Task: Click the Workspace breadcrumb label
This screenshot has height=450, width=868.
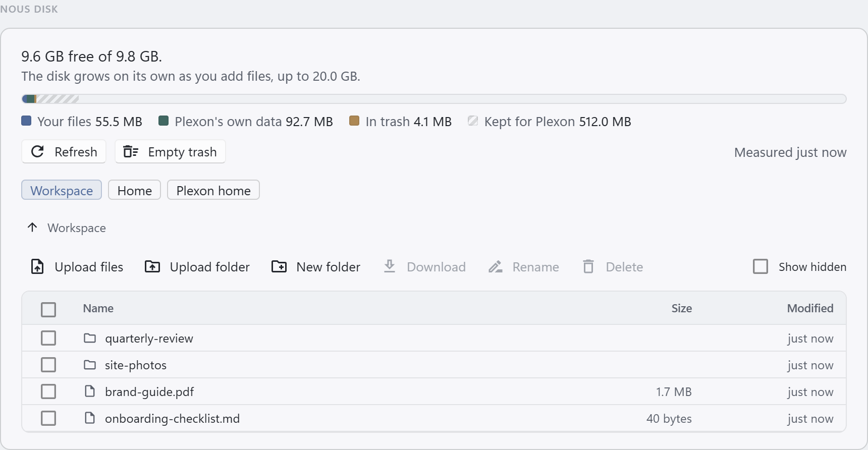Action: click(77, 228)
